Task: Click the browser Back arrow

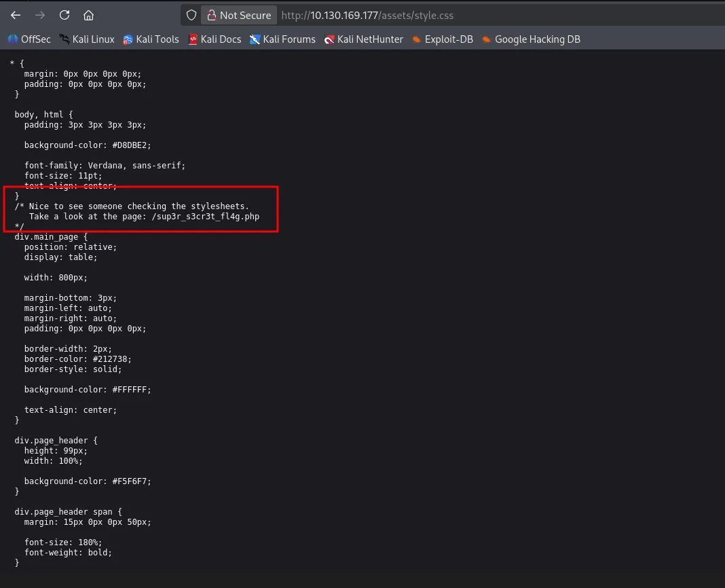Action: click(x=16, y=15)
